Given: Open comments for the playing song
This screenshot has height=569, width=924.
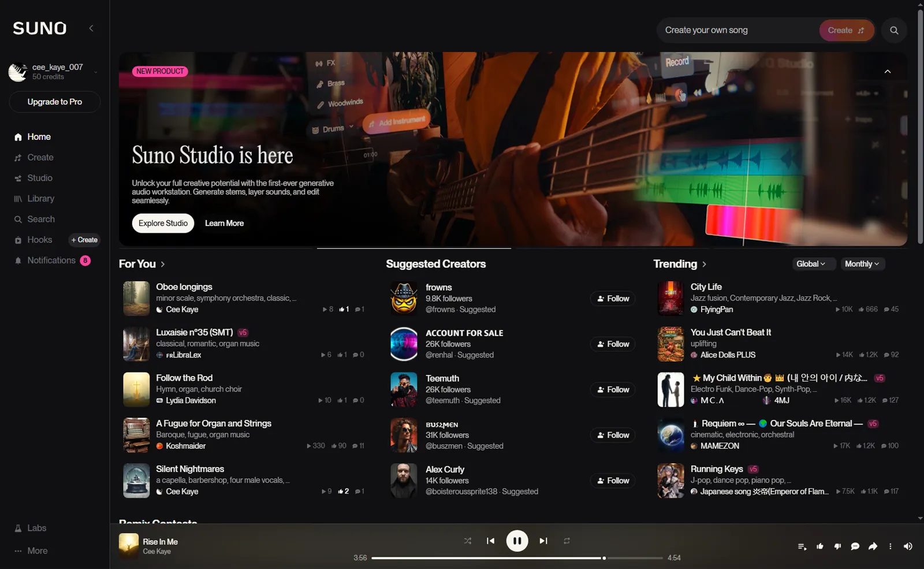Looking at the screenshot, I should pyautogui.click(x=855, y=546).
